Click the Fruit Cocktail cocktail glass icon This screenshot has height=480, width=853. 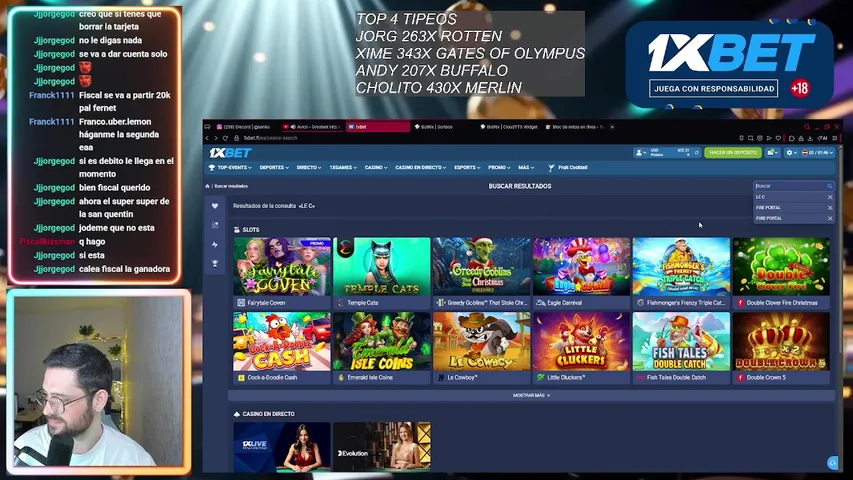(x=551, y=168)
